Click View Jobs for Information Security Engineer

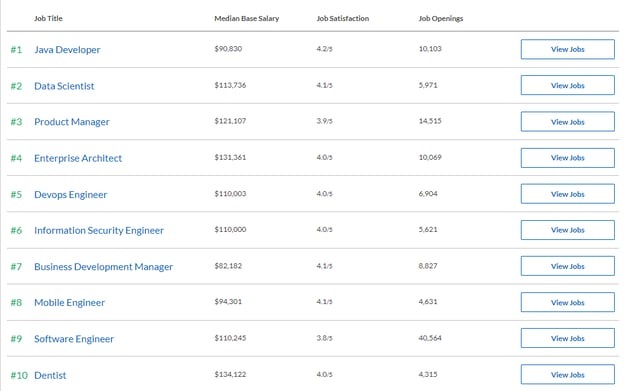(x=567, y=230)
